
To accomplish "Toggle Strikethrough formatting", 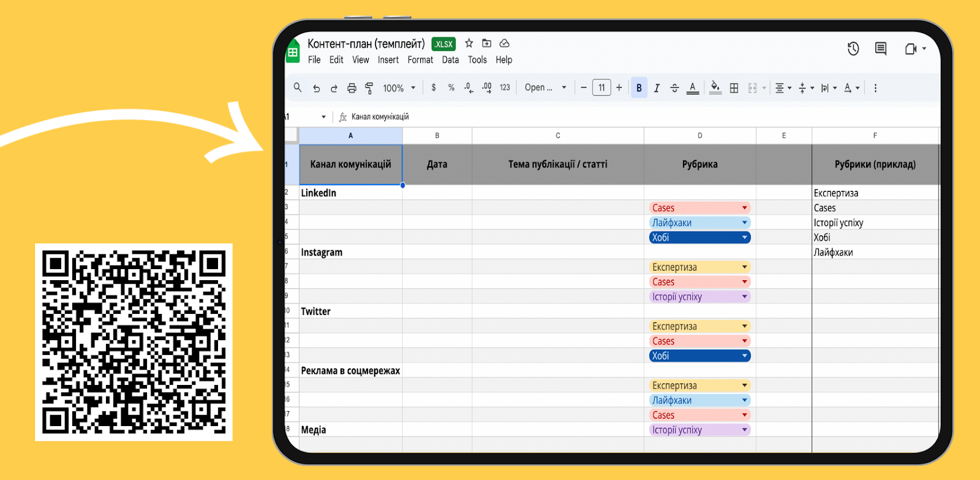I will point(674,88).
